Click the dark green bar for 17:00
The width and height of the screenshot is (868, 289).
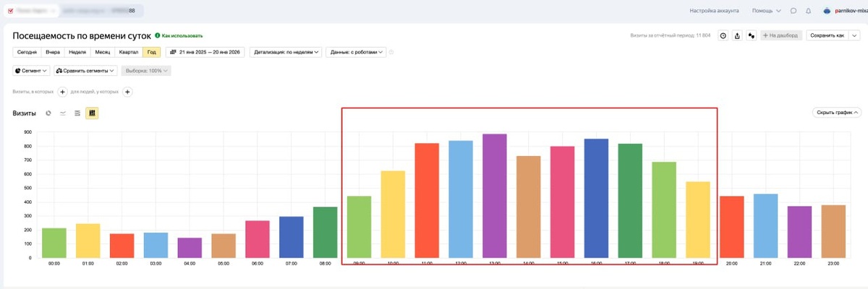(x=631, y=201)
